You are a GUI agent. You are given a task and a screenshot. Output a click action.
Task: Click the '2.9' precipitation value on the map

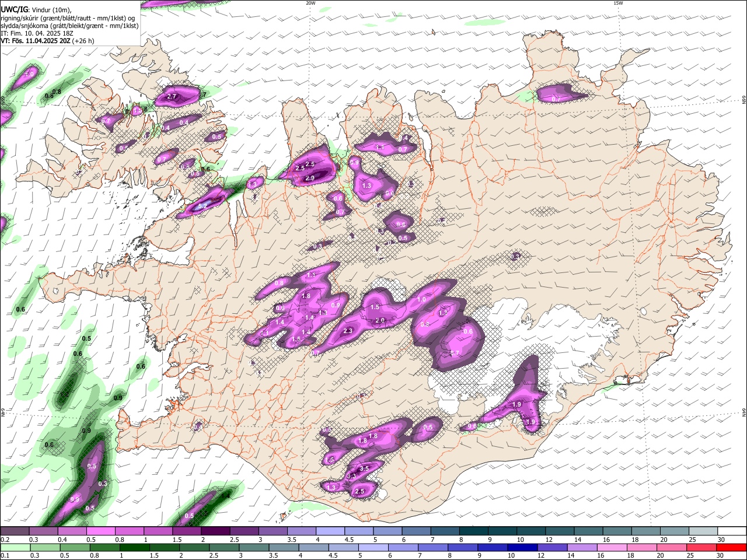click(310, 178)
